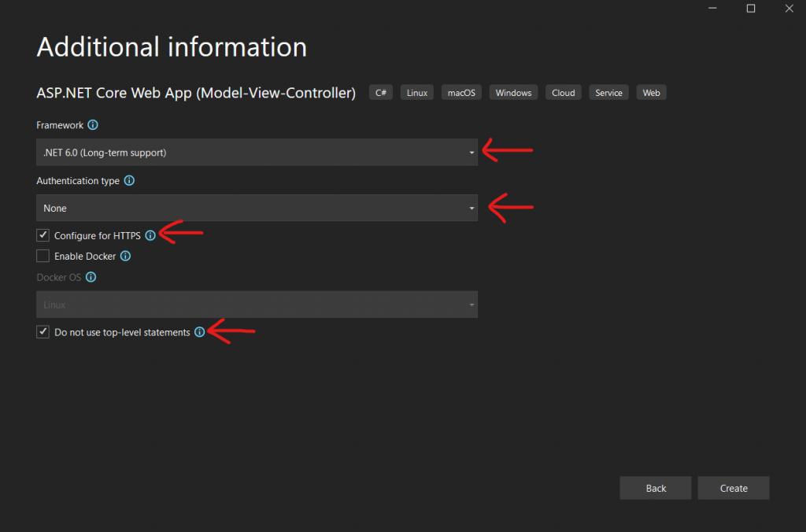Click the Linux platform tag

tap(417, 93)
